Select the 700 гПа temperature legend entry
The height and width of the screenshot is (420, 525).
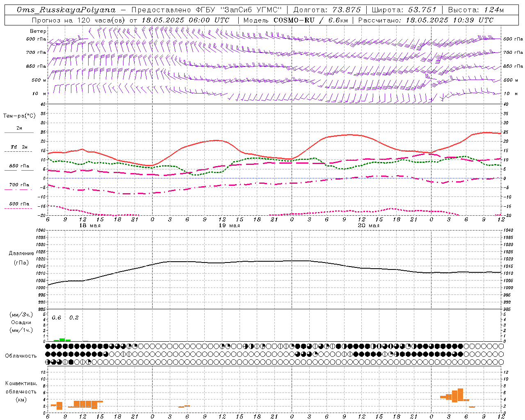(19, 185)
